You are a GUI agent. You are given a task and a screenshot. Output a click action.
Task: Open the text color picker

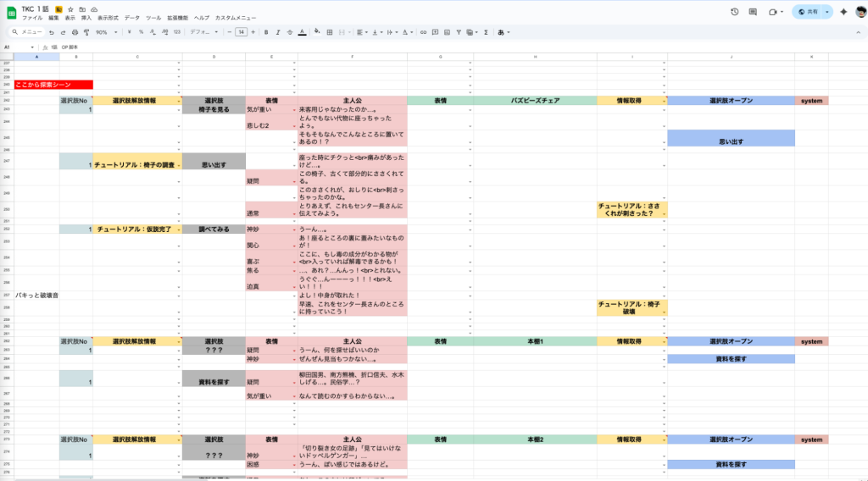click(x=302, y=32)
